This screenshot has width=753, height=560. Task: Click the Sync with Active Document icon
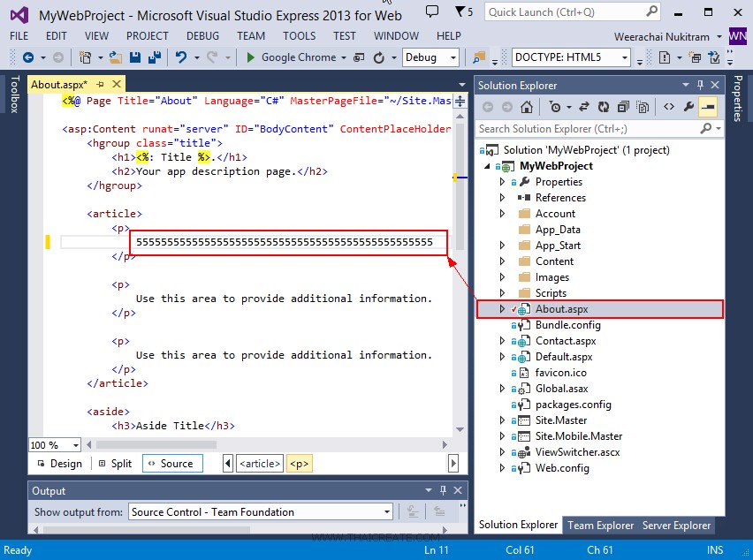click(584, 107)
